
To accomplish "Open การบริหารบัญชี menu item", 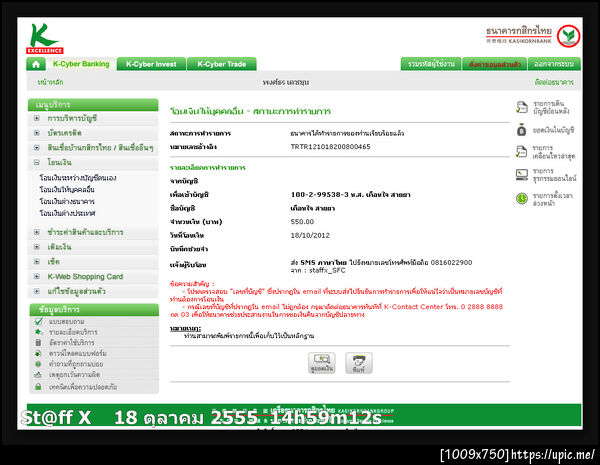I will coord(72,118).
